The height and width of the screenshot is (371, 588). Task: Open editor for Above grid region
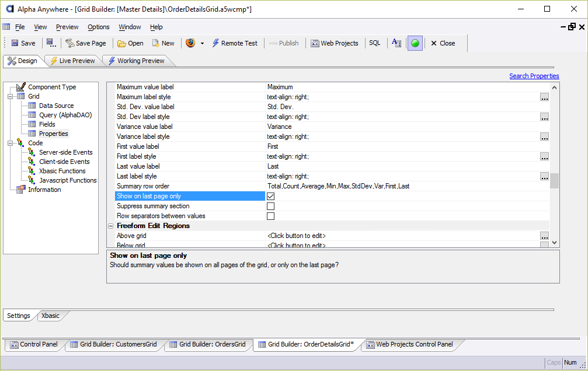pyautogui.click(x=545, y=236)
